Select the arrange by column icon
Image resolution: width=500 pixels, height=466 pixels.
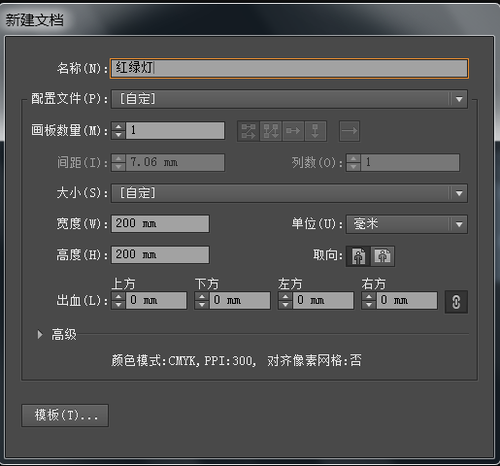click(315, 131)
